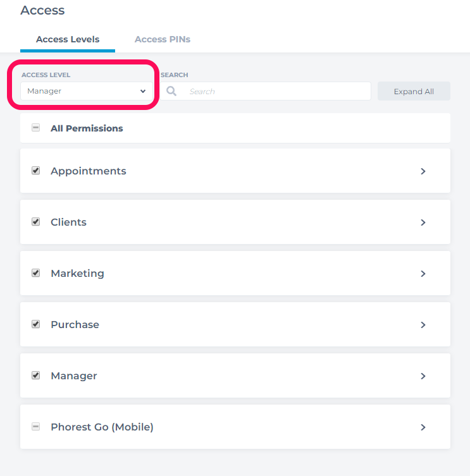Expand the Clients permissions chevron
470x476 pixels.
click(x=423, y=223)
